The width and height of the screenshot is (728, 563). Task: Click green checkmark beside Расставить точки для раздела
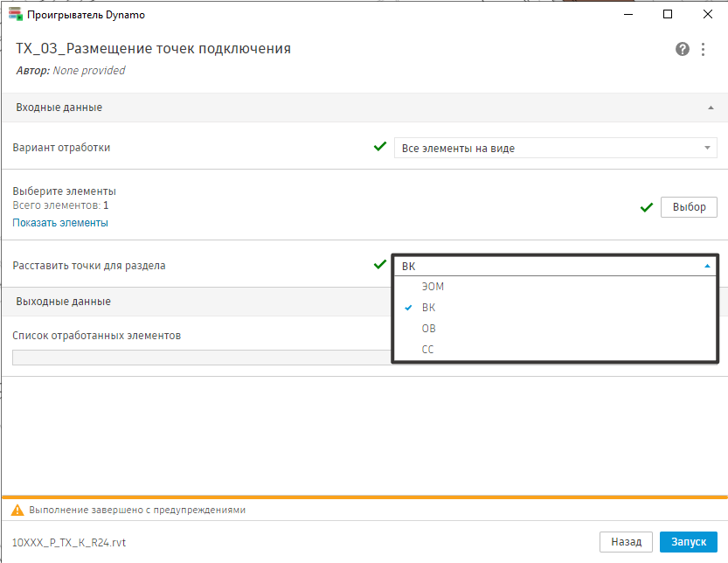click(379, 264)
